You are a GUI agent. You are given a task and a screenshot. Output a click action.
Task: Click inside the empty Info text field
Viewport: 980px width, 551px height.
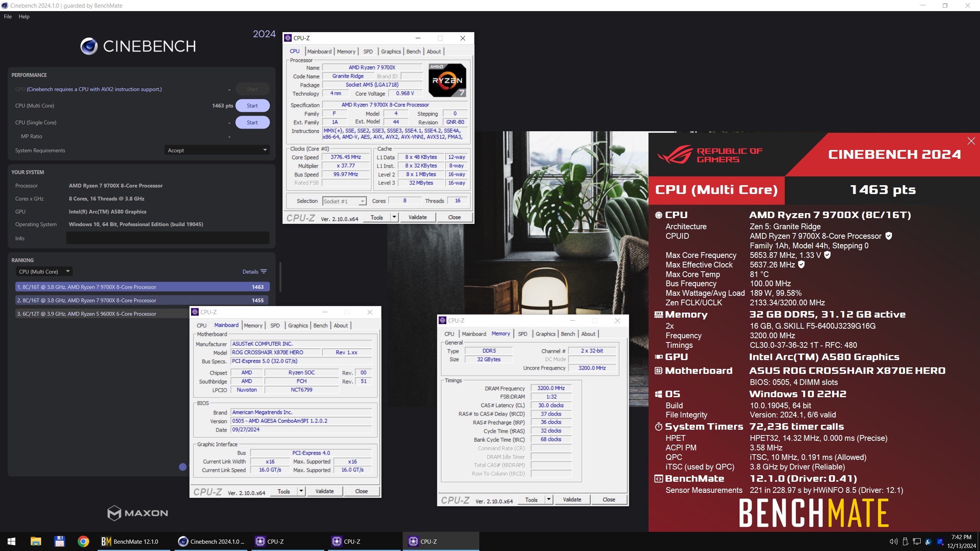coord(168,238)
